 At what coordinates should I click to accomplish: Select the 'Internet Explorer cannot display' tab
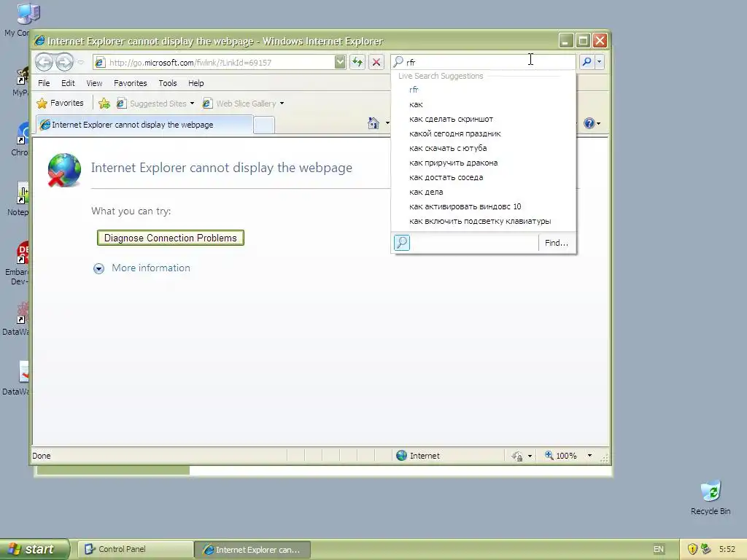point(144,125)
